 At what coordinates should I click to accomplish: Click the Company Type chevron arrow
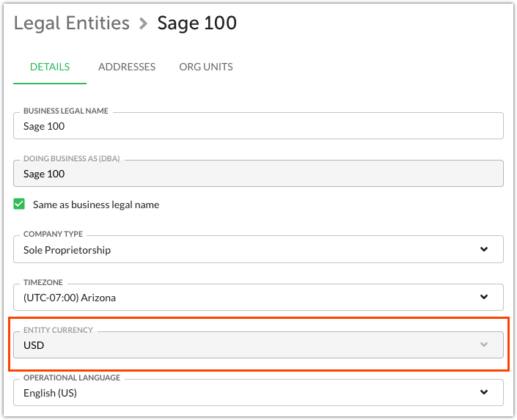(484, 249)
